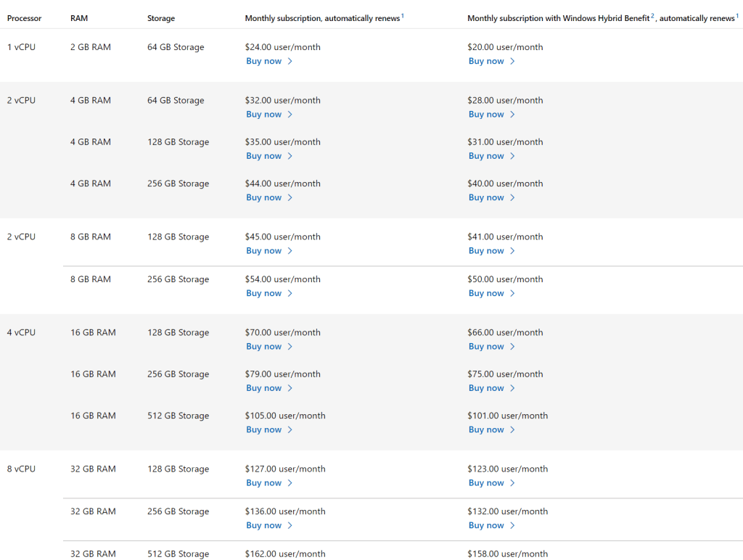Click Buy now under $127.00 user/month
This screenshot has height=560, width=743.
264,483
